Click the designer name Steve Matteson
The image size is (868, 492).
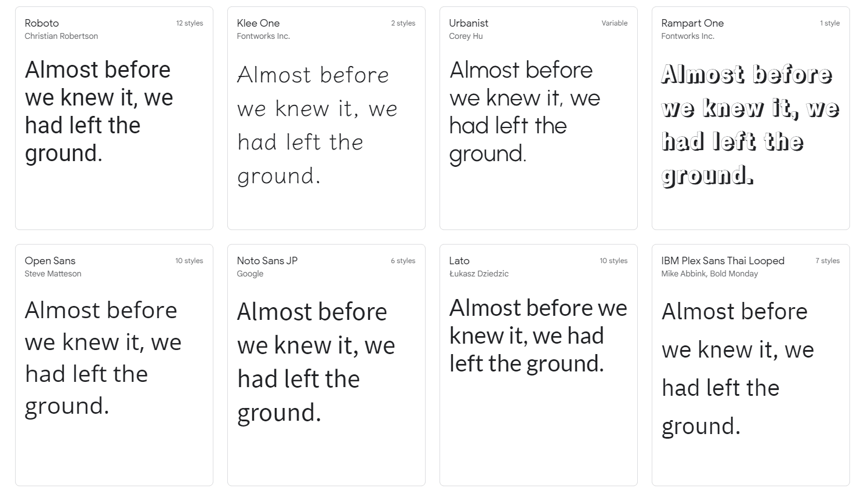(53, 274)
